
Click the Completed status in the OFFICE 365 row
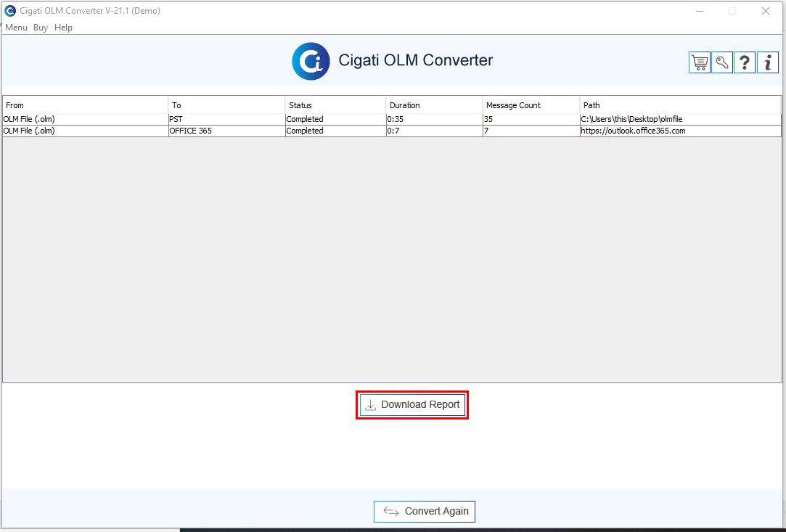point(335,131)
